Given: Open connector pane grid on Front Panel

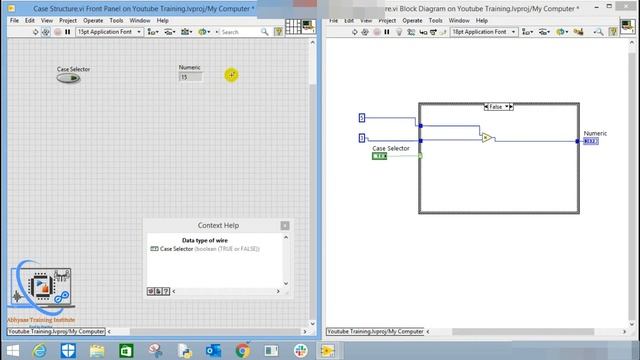Looking at the screenshot, I should click(x=293, y=27).
